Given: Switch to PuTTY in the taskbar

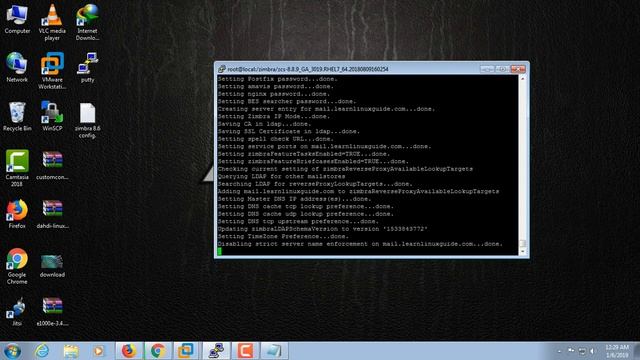Looking at the screenshot, I should (216, 351).
